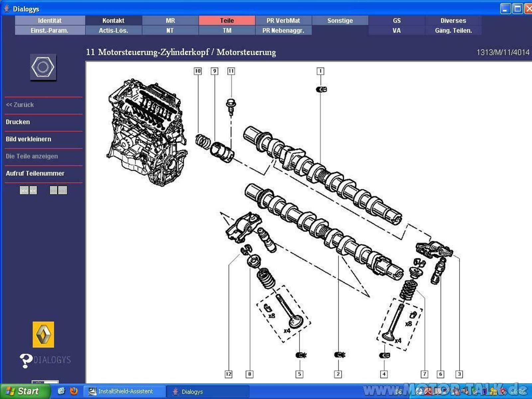Switch to the Sonstige tab

[340, 20]
